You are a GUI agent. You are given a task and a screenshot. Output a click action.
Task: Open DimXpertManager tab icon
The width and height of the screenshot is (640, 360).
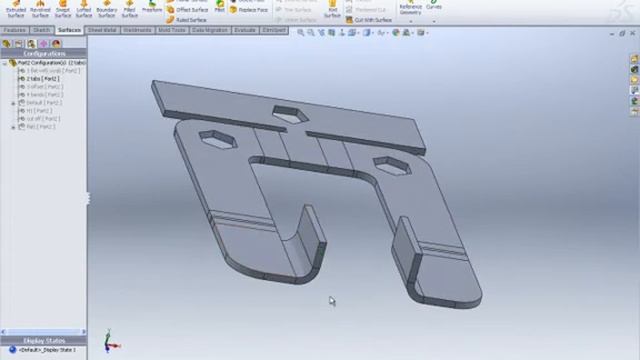click(x=44, y=44)
